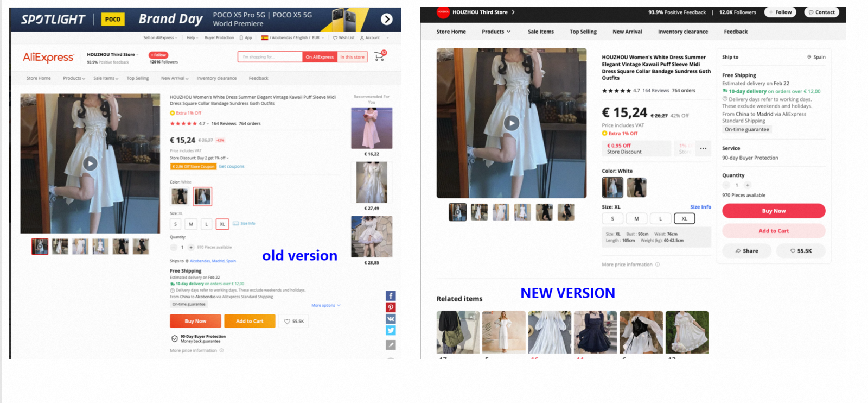Click Add to Cart in the new version
Viewport: 868px width, 403px height.
774,231
